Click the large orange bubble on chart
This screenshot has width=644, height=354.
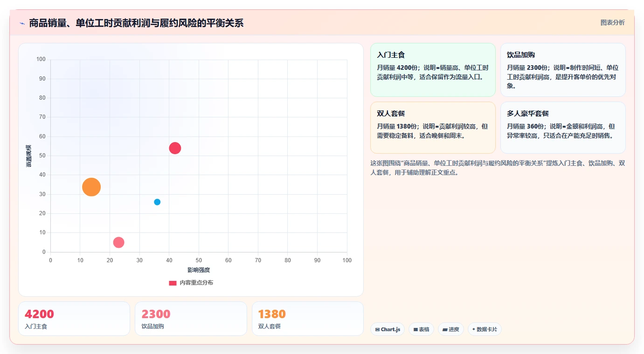click(x=91, y=187)
